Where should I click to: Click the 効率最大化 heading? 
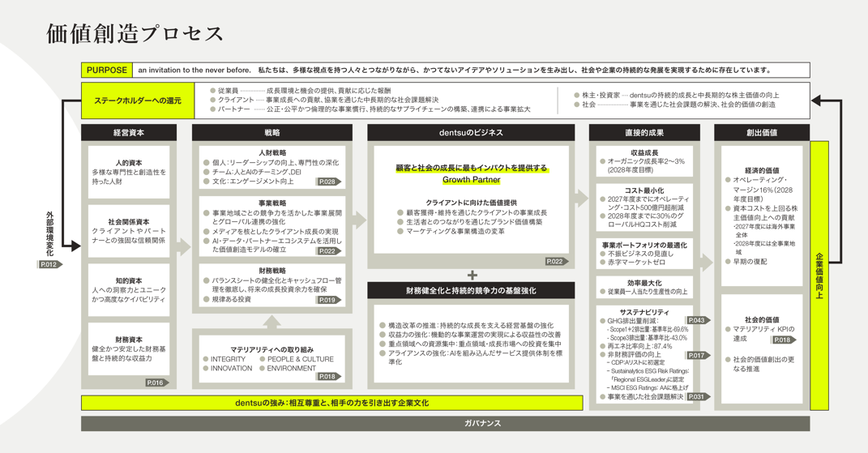pyautogui.click(x=644, y=283)
